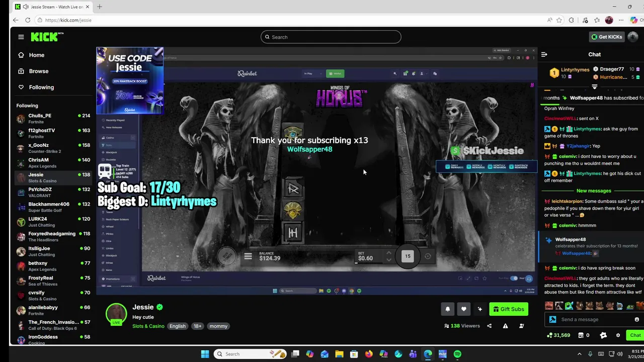Select the Jessie Stream browser tab
This screenshot has width=644, height=362.
(x=53, y=7)
